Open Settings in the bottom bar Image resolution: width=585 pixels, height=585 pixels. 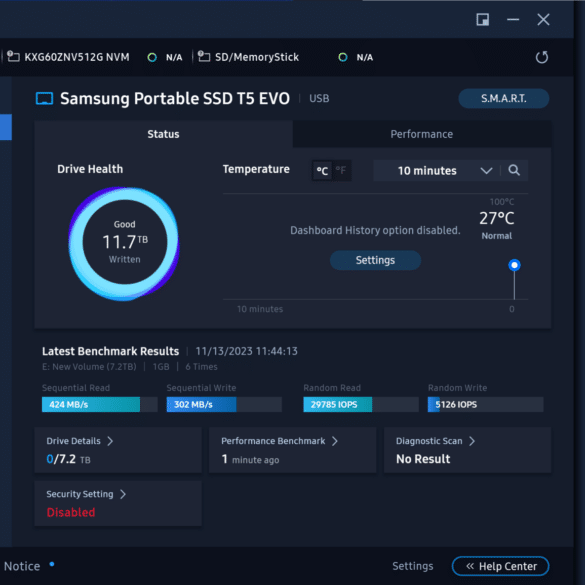pyautogui.click(x=413, y=566)
